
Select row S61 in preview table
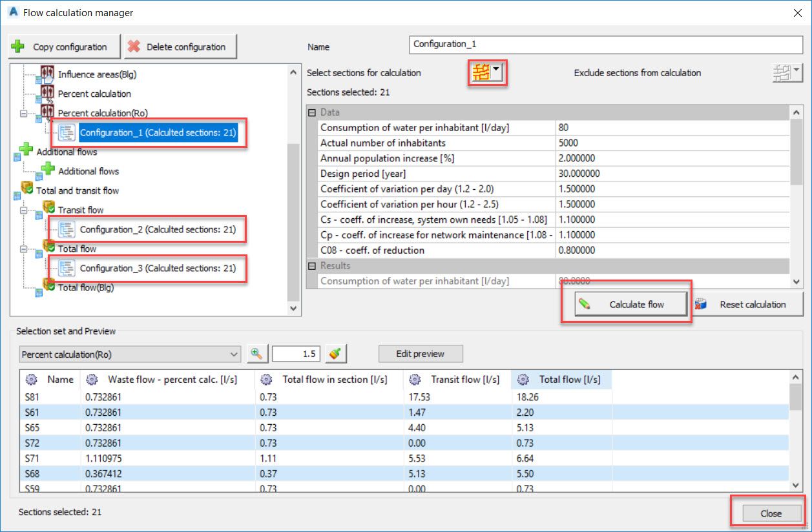tap(404, 413)
